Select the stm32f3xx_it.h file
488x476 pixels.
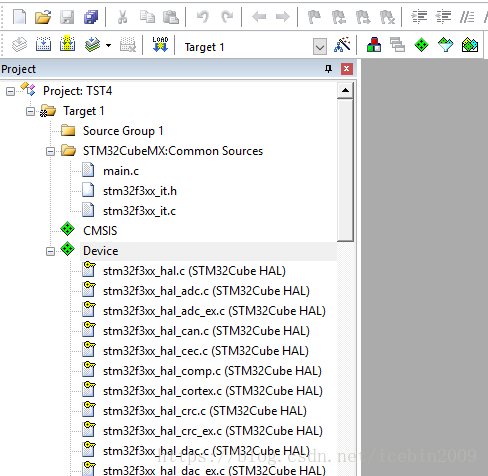pyautogui.click(x=140, y=191)
